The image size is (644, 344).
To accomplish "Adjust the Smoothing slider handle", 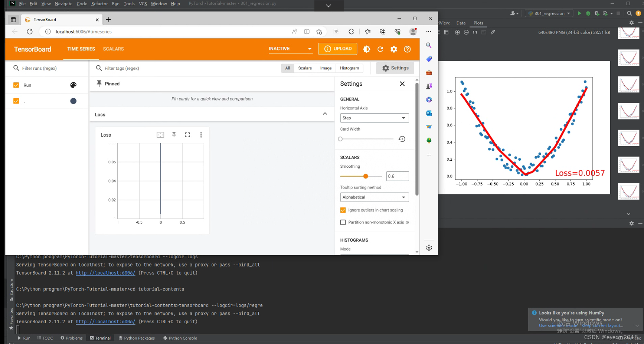I will [x=366, y=176].
